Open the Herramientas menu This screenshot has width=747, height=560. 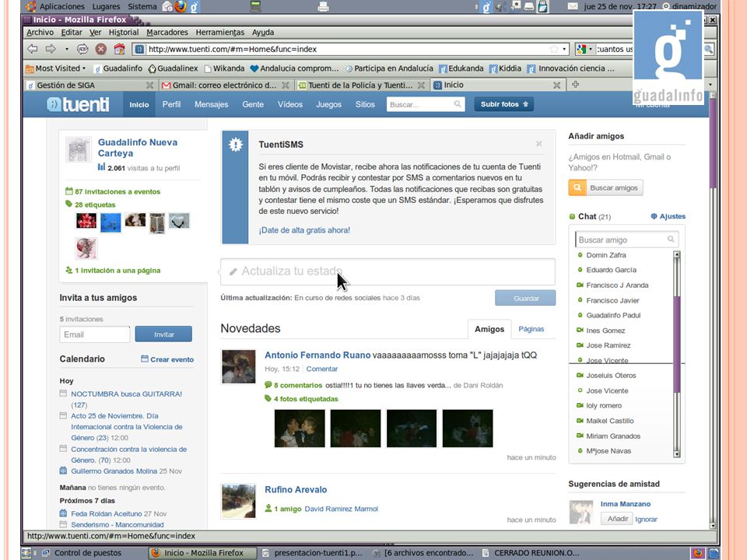(220, 33)
